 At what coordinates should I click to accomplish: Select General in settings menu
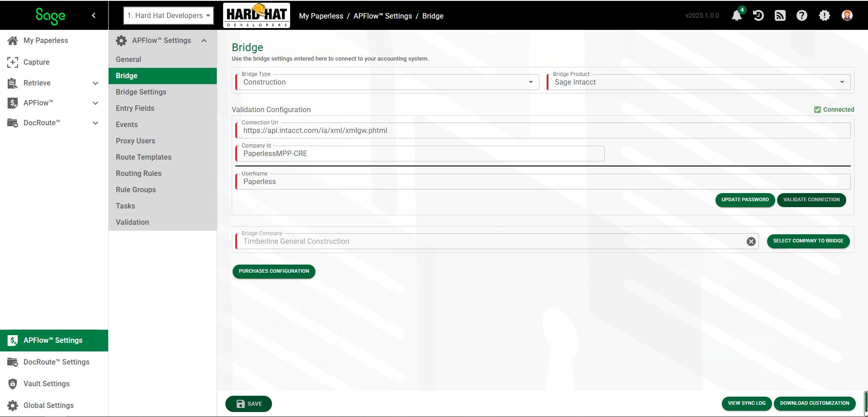click(162, 59)
